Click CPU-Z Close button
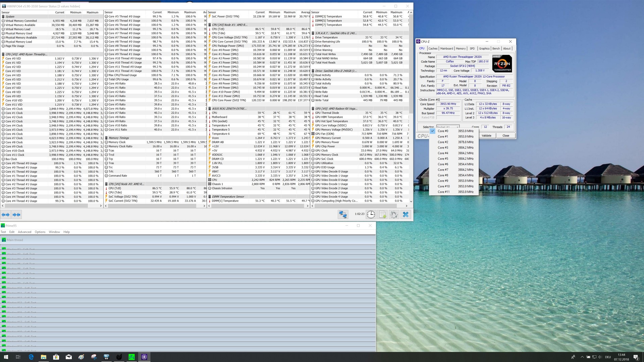644x362 pixels. pos(506,135)
